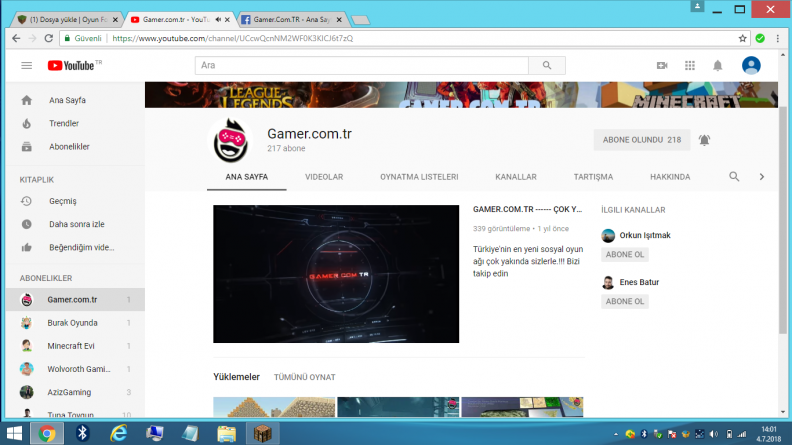Close the Gamer.com.tr YouTube browser tab
The height and width of the screenshot is (445, 792).
227,20
